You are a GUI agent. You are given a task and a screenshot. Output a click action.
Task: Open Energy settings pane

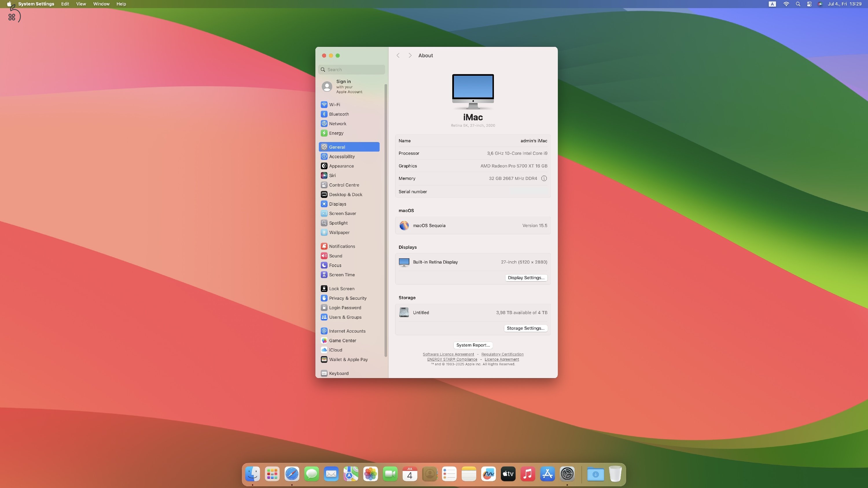(349, 133)
